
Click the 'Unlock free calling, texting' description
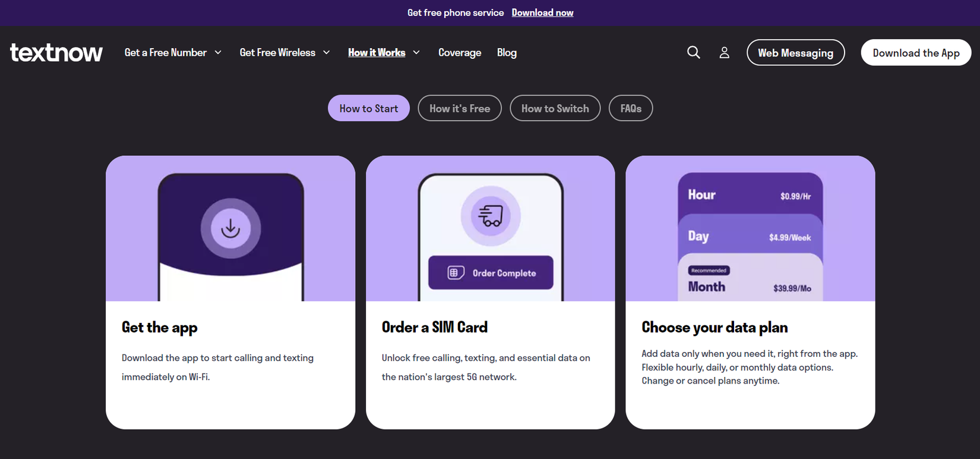click(x=486, y=367)
